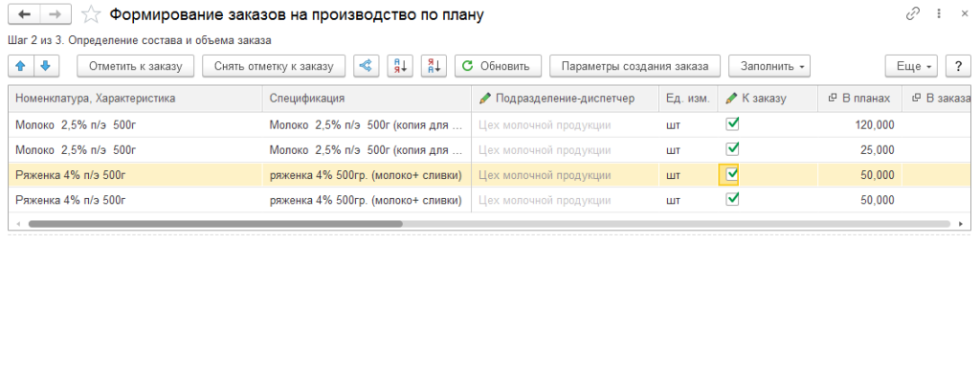Go forward with the right arrow button
Viewport: 980px width, 377px height.
tap(56, 14)
